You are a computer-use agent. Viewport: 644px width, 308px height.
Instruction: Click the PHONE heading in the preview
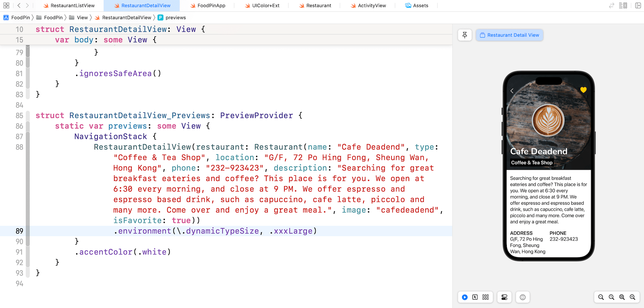pyautogui.click(x=558, y=233)
